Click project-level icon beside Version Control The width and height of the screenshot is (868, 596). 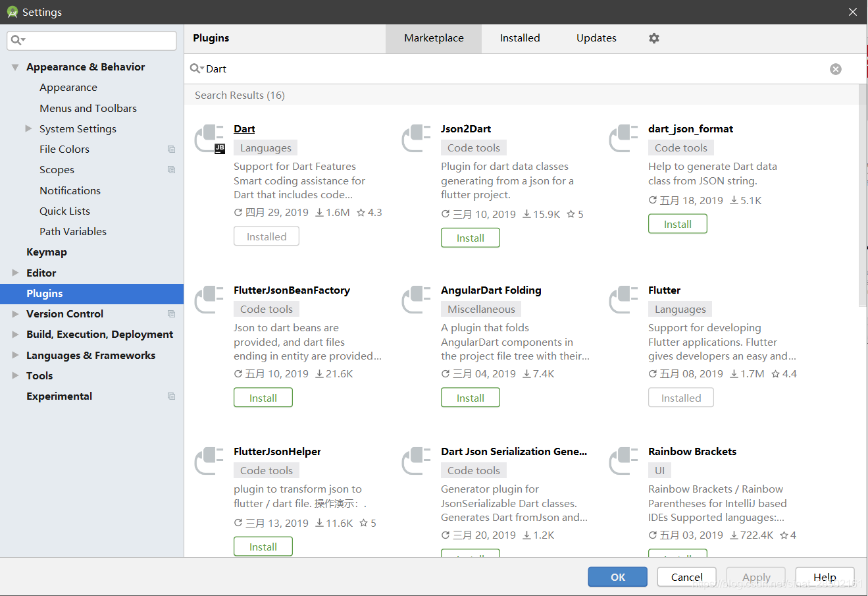(172, 314)
